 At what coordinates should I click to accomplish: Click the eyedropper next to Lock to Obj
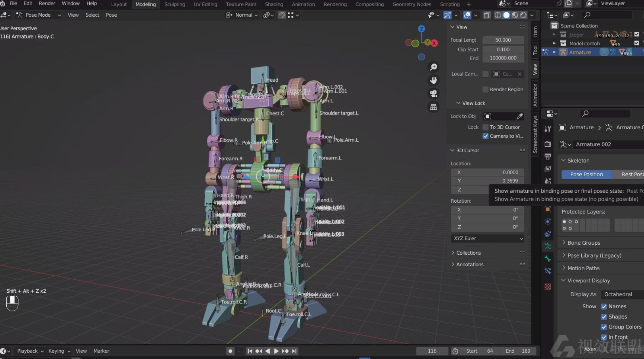[x=519, y=116]
